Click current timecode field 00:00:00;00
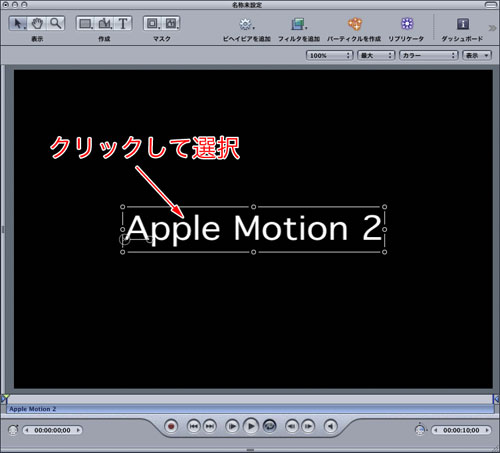 coord(52,430)
